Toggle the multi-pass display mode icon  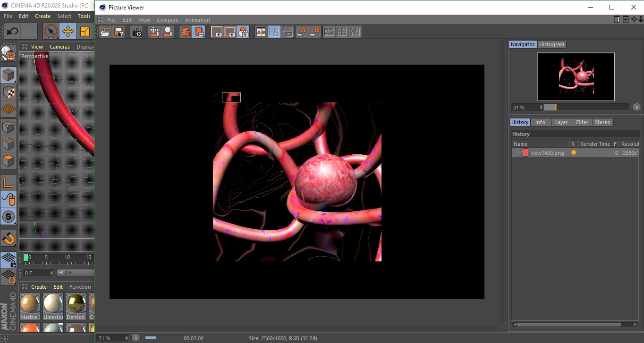click(244, 32)
